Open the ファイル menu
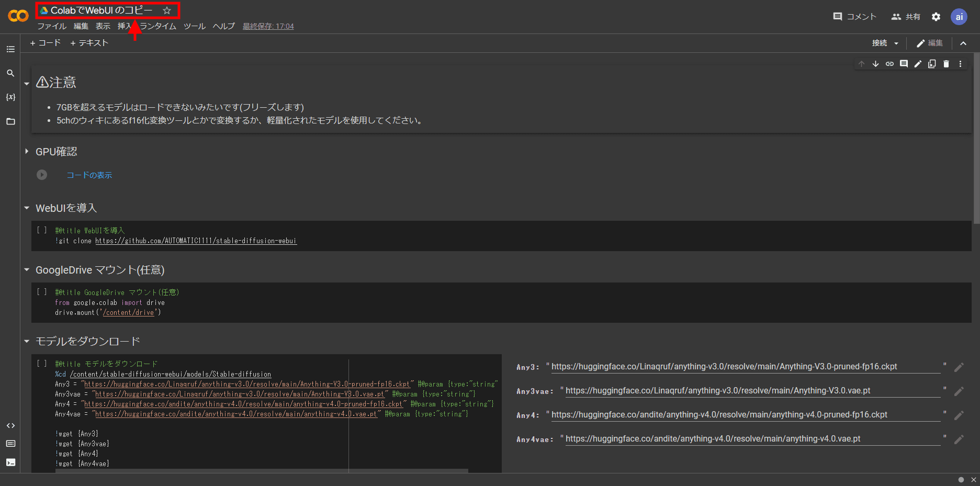980x486 pixels. click(x=52, y=26)
